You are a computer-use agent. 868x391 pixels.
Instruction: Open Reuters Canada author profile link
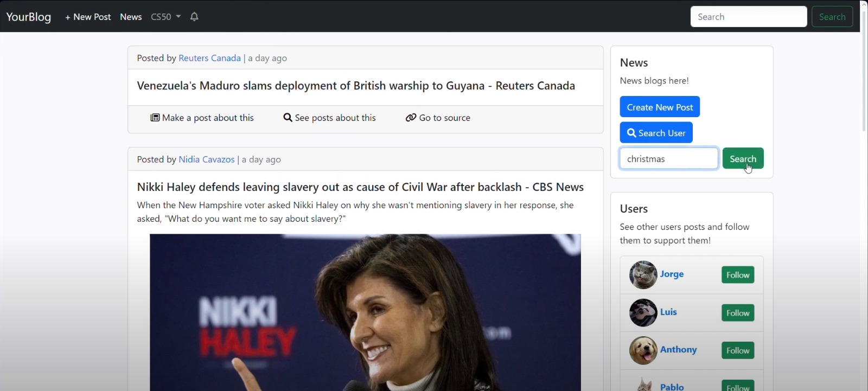[x=209, y=58]
